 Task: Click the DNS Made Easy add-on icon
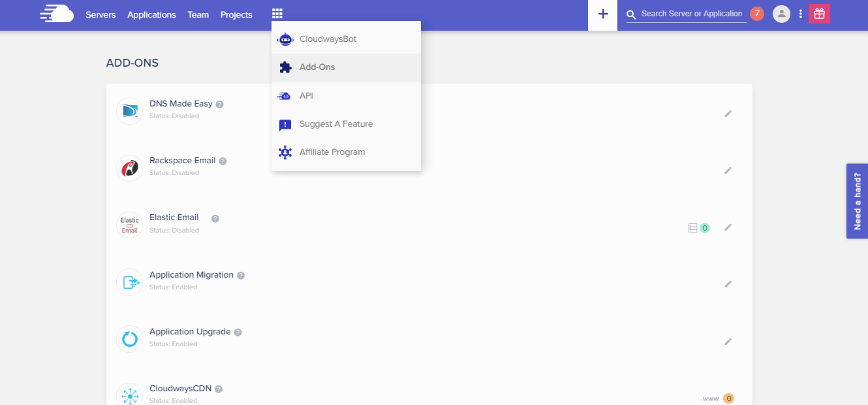coord(129,111)
